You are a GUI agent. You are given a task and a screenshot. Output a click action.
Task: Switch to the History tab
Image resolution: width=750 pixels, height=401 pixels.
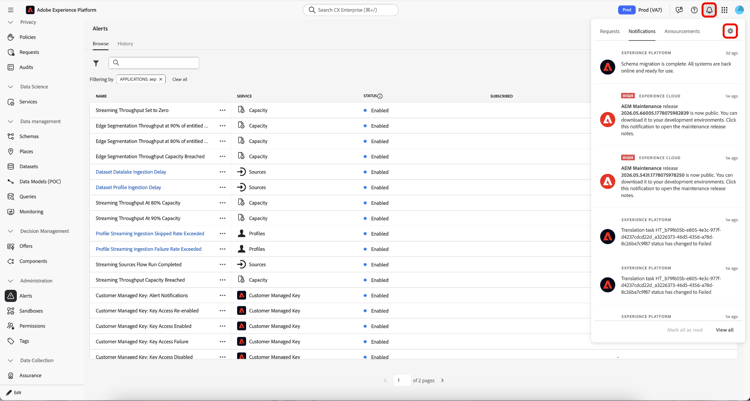tap(125, 44)
